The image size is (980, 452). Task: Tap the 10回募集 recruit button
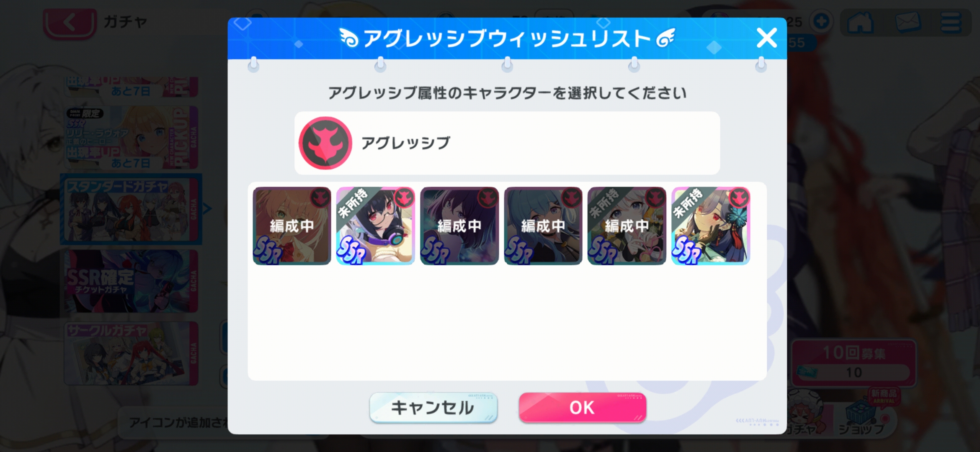click(x=854, y=363)
